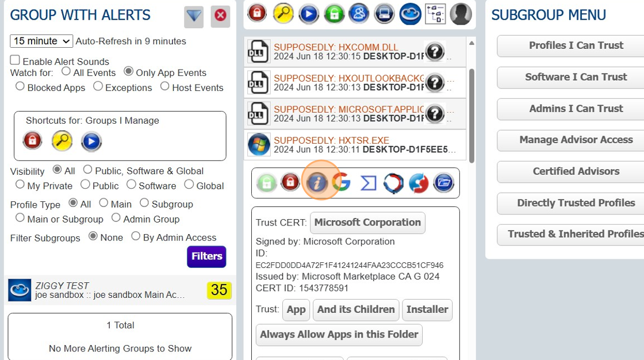Click the green unlock padlock toolbar icon
This screenshot has height=360, width=644.
335,14
